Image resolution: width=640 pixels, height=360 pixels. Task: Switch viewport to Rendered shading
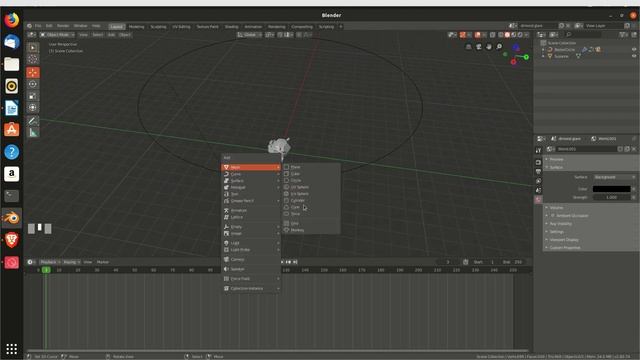pyautogui.click(x=520, y=35)
